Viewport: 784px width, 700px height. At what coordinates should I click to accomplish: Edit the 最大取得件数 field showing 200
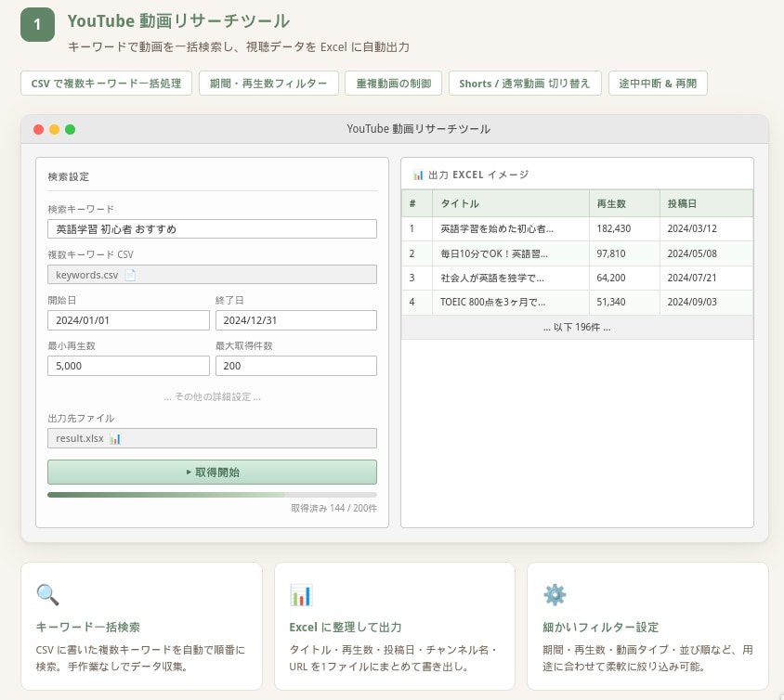tap(296, 366)
